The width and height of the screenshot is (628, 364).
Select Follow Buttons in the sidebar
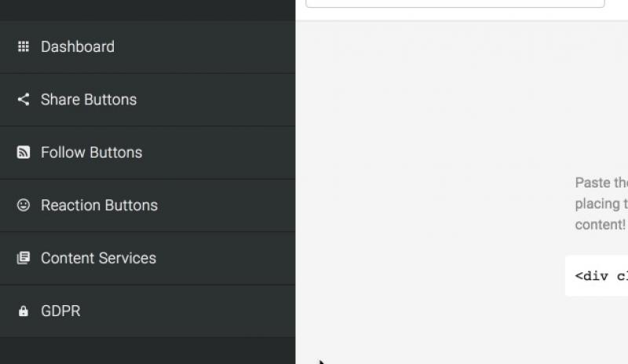[x=91, y=152]
